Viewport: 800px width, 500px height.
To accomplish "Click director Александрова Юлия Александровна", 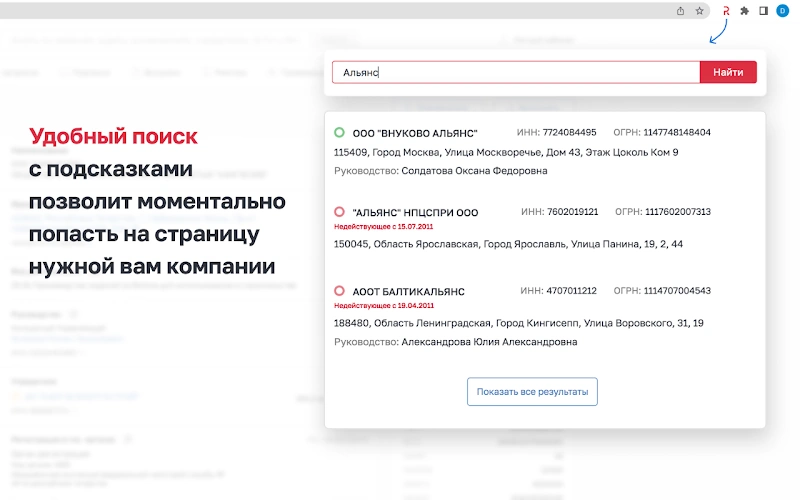I will click(x=489, y=342).
